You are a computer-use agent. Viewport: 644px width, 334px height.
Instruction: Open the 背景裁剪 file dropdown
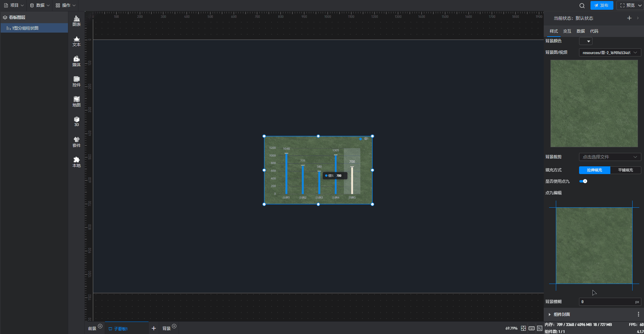click(x=610, y=157)
